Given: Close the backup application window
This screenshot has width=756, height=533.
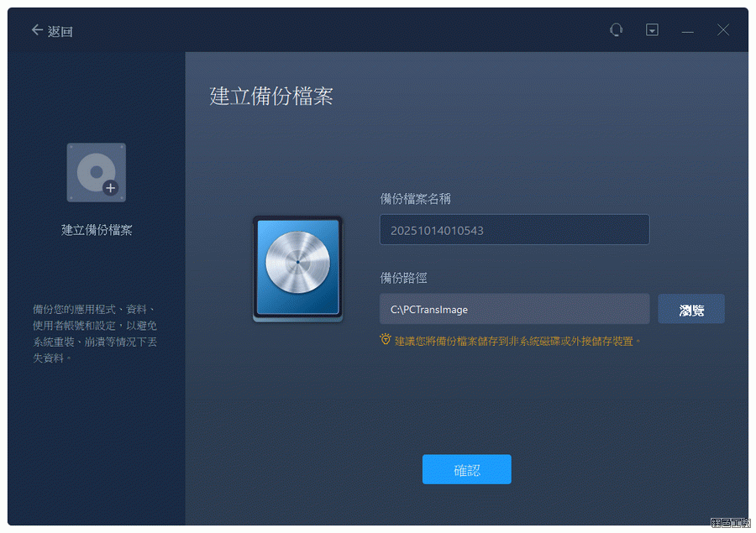Looking at the screenshot, I should (x=722, y=30).
